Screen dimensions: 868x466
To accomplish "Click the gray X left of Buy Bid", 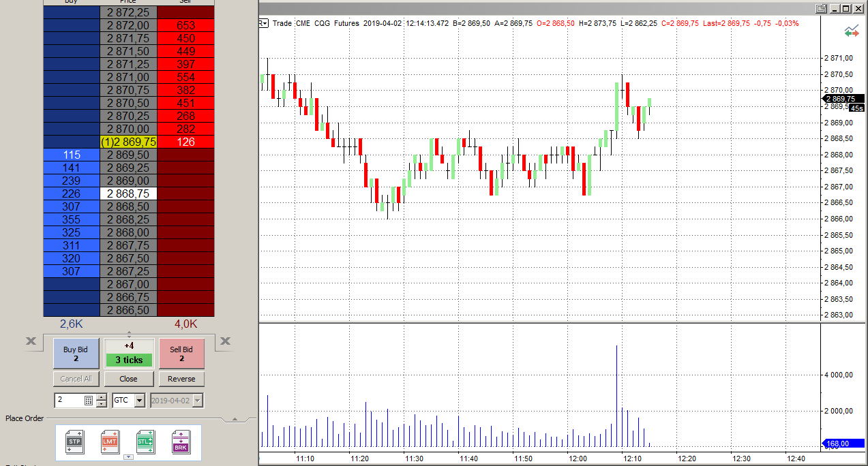I will point(31,341).
